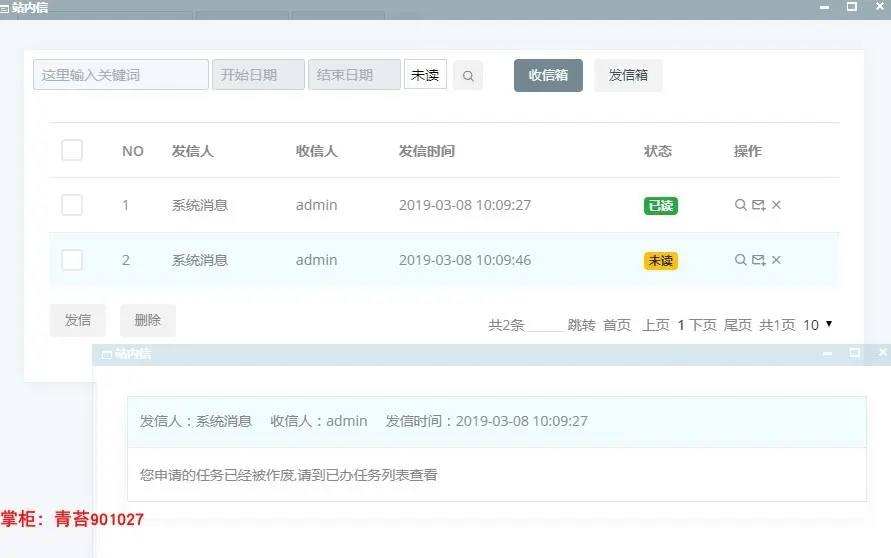Click the 删除 delete button
This screenshot has width=891, height=558.
148,320
